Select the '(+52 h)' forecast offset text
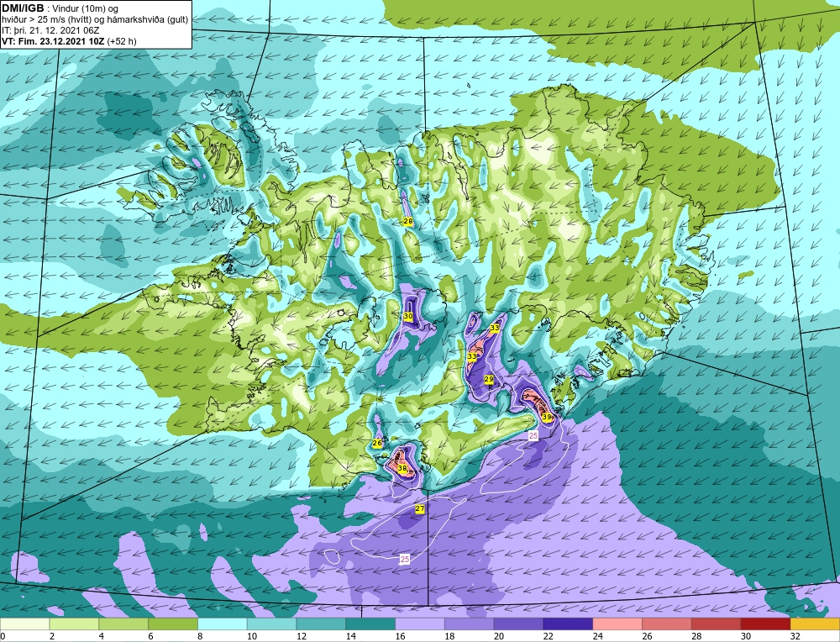Image resolution: width=840 pixels, height=642 pixels. point(122,41)
